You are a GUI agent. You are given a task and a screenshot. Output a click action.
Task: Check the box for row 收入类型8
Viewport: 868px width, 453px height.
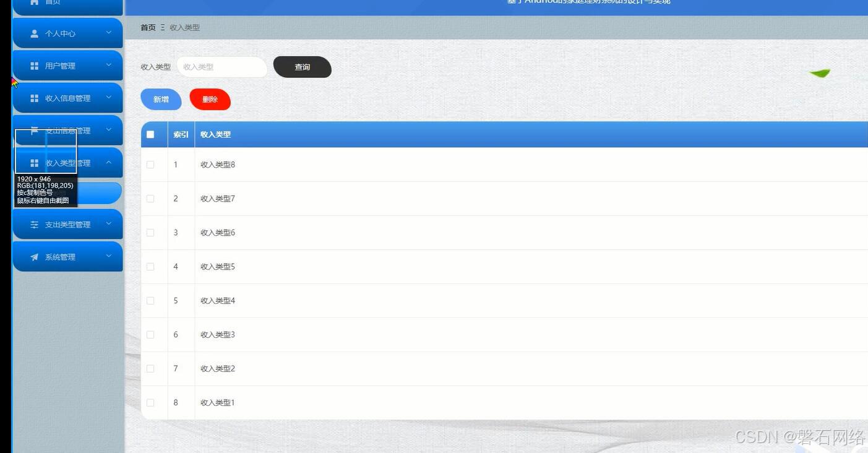[150, 165]
